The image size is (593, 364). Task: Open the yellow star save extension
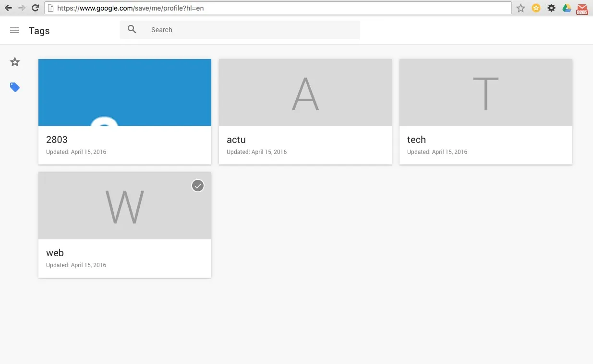coord(536,8)
